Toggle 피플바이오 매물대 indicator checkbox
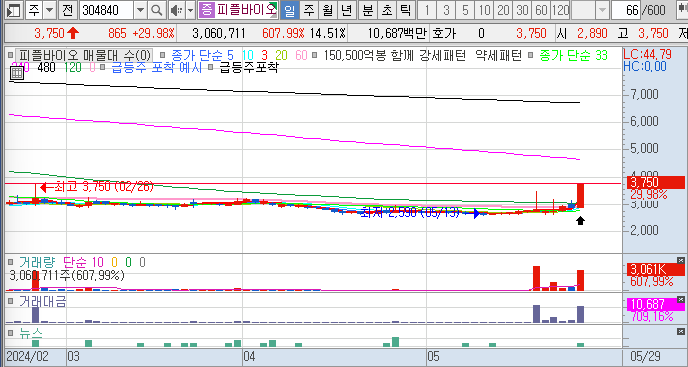 point(11,55)
